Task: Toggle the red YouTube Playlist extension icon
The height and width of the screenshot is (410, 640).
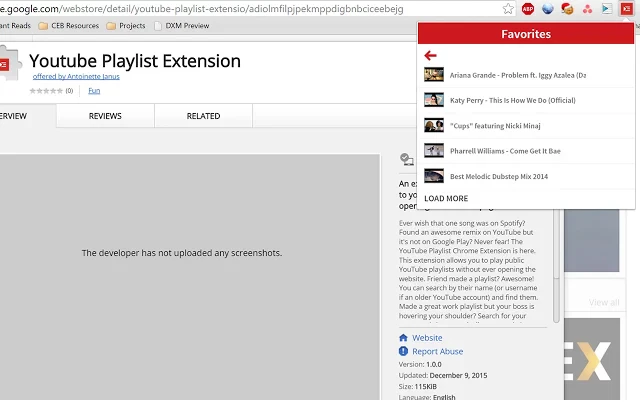Action: point(627,9)
